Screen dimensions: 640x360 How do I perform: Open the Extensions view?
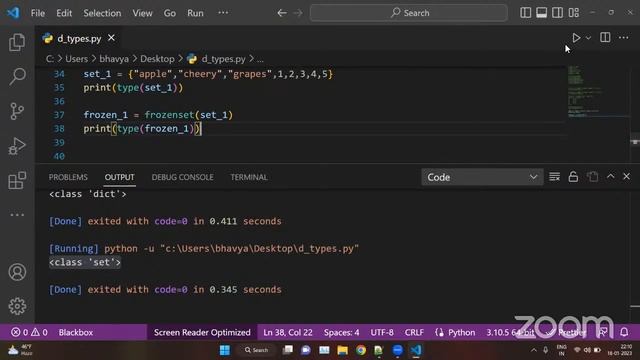(x=17, y=180)
